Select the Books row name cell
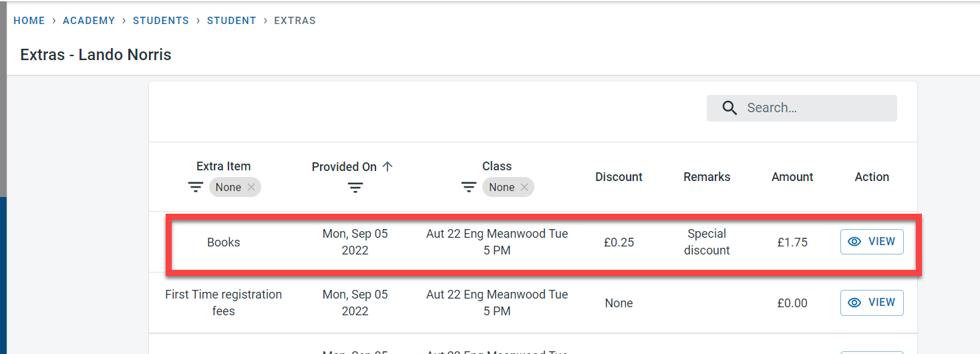This screenshot has width=980, height=354. coord(223,242)
